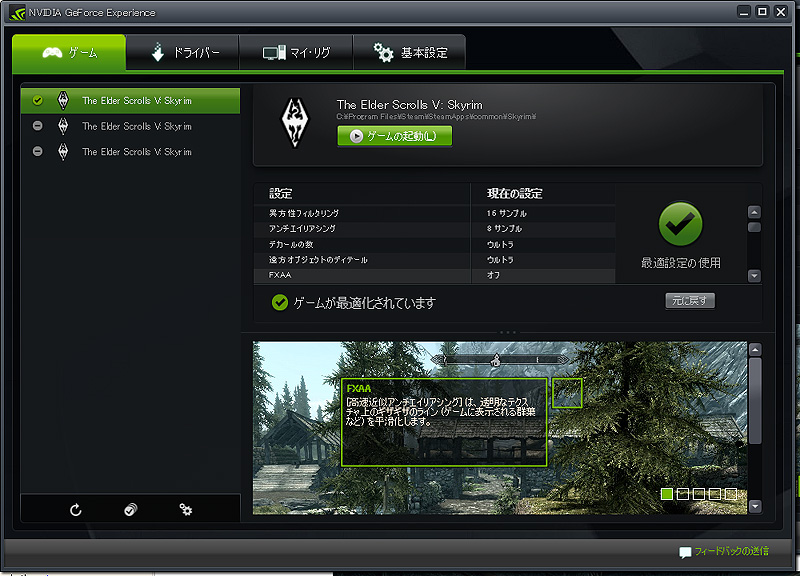The image size is (800, 576).
Task: Select the second Skyrim entry in the game list
Action: pyautogui.click(x=130, y=126)
